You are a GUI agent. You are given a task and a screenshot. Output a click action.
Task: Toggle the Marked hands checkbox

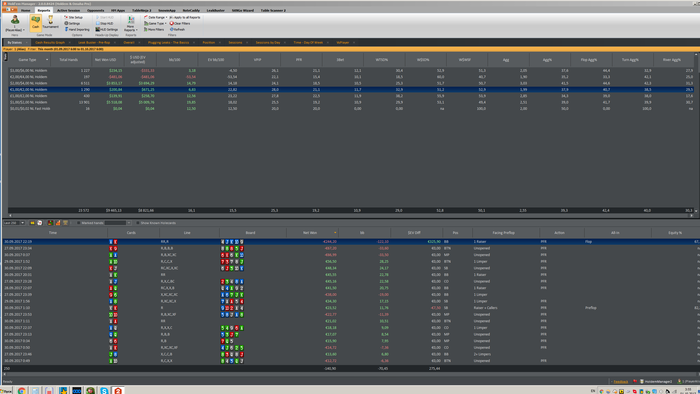click(x=79, y=223)
